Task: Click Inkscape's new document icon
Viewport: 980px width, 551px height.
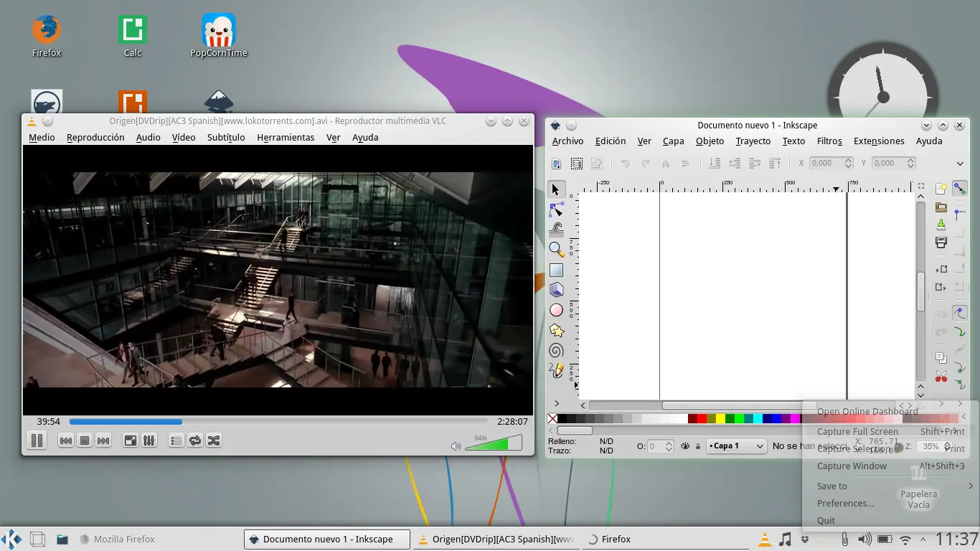Action: 941,189
